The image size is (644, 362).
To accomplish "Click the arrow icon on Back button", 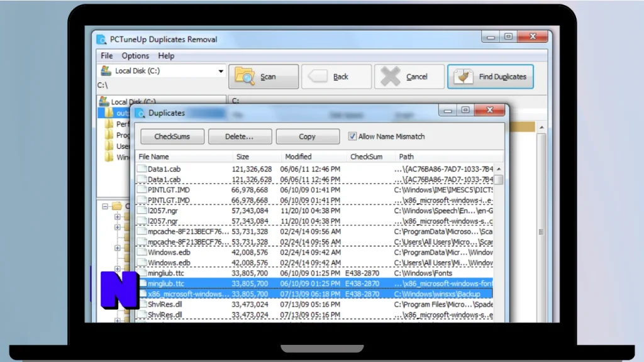I will tap(318, 76).
